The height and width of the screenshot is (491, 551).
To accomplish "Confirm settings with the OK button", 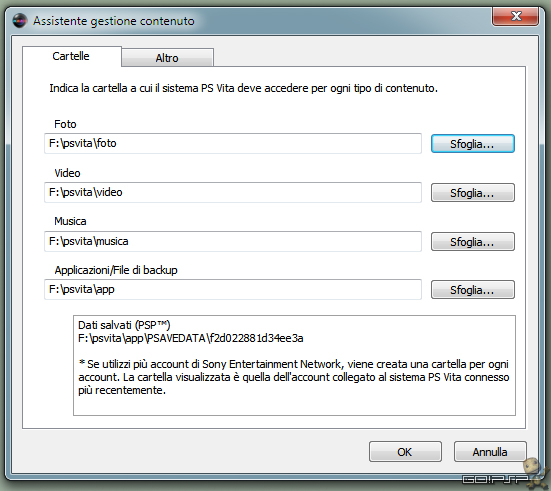I will click(x=405, y=452).
